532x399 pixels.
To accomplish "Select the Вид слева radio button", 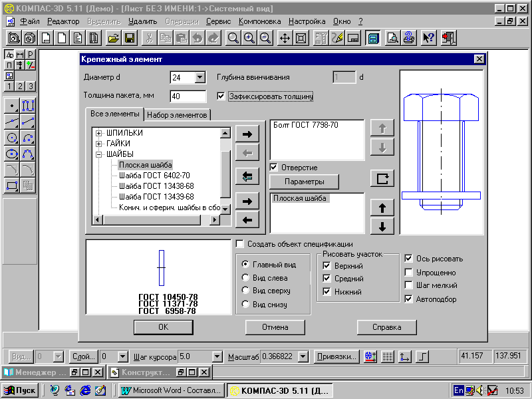I will tap(245, 277).
